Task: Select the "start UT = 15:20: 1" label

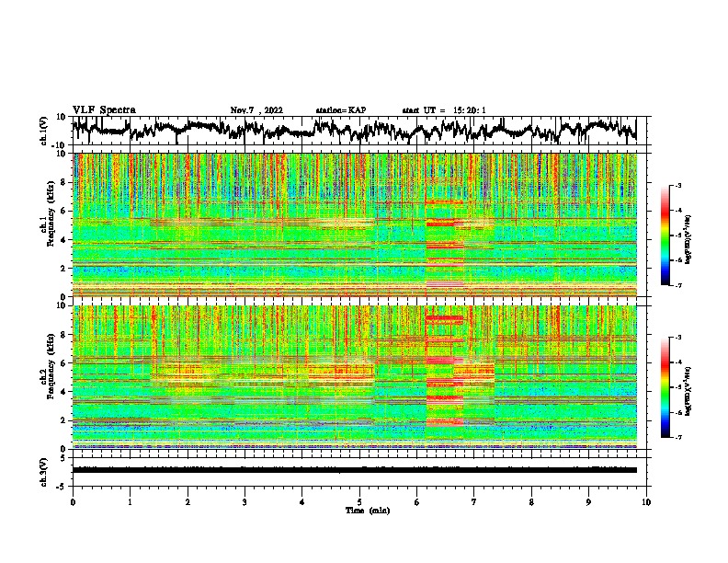Action: click(444, 110)
